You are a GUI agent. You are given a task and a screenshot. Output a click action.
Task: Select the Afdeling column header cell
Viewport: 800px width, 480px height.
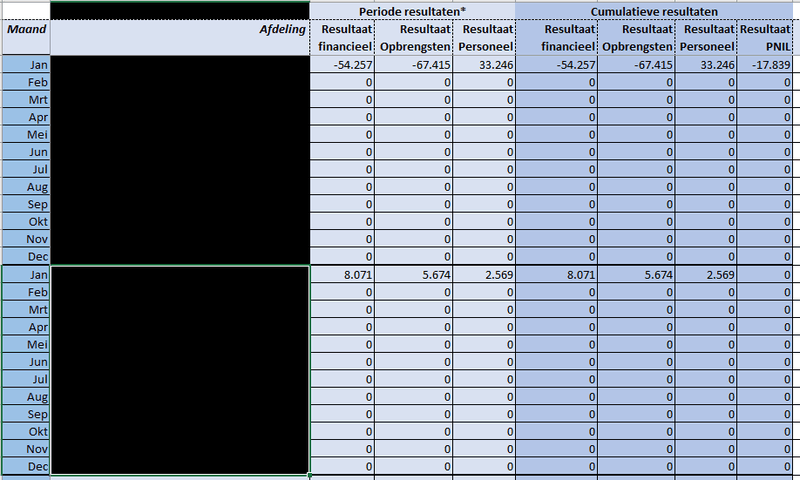[x=180, y=37]
